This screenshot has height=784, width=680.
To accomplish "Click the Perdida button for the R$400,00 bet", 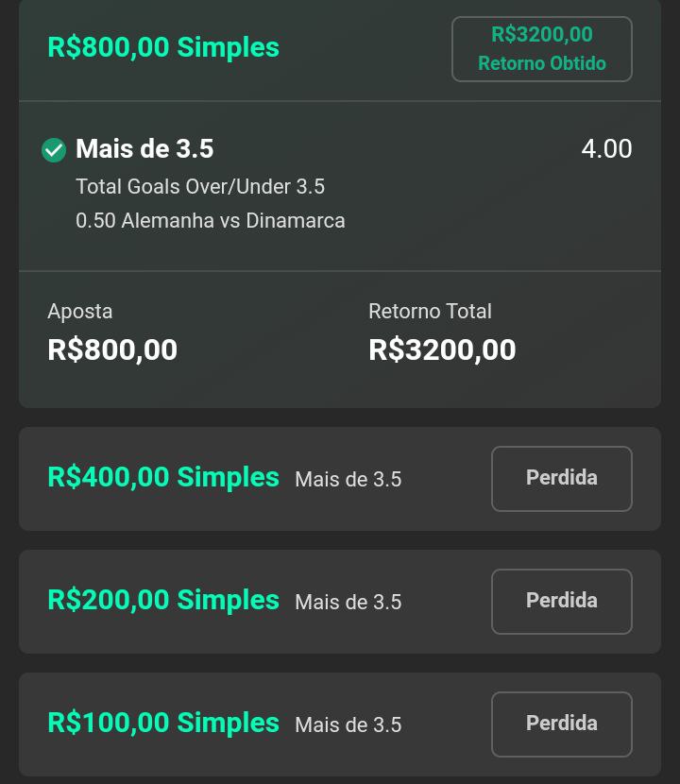I will (x=561, y=479).
